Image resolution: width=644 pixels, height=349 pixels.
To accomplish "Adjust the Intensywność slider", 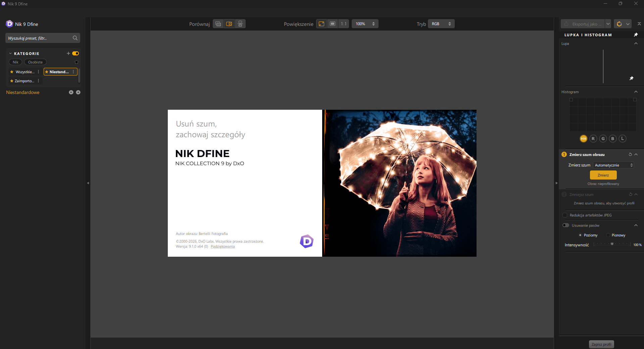I will (612, 244).
